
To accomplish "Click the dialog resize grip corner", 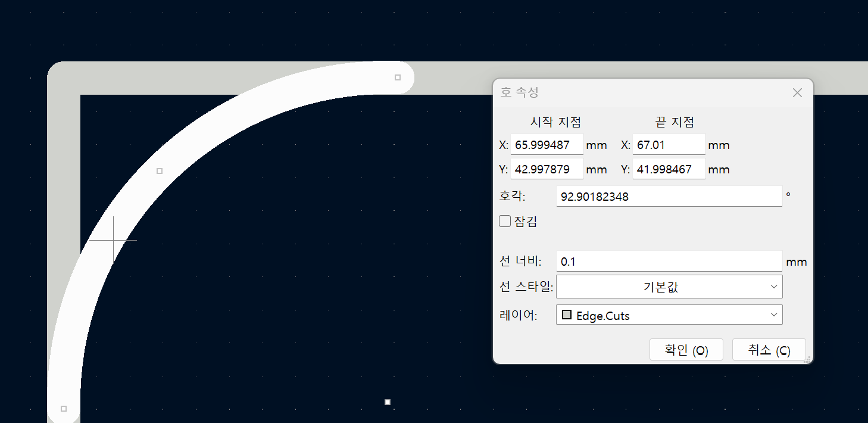I will [x=808, y=359].
